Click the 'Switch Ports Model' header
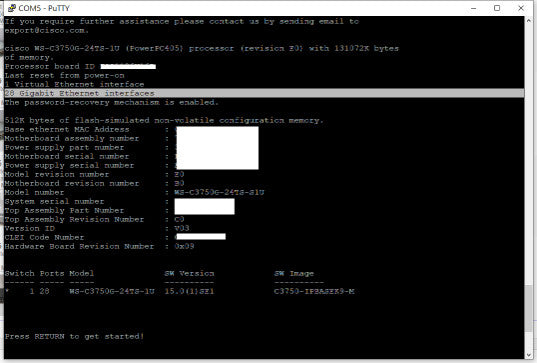Image resolution: width=537 pixels, height=363 pixels. pos(49,273)
